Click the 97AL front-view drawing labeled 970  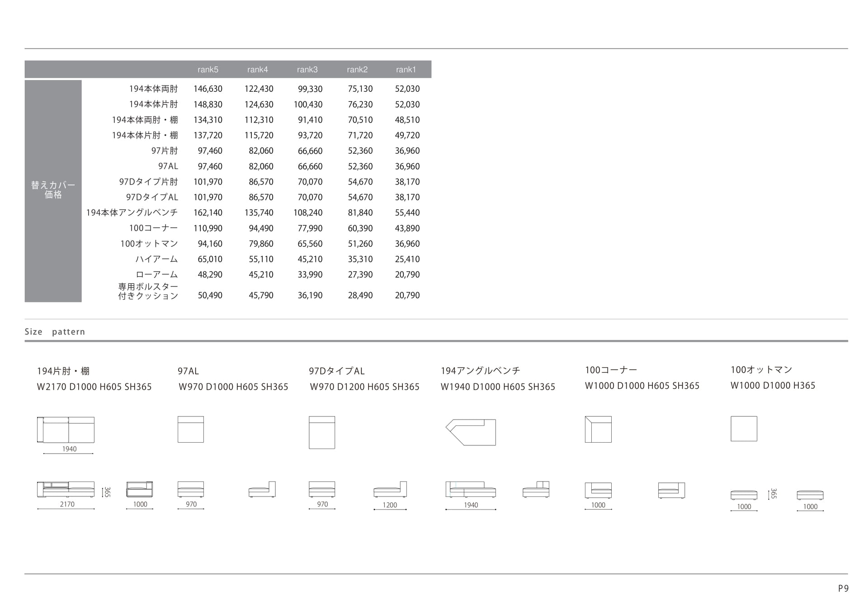(x=191, y=489)
